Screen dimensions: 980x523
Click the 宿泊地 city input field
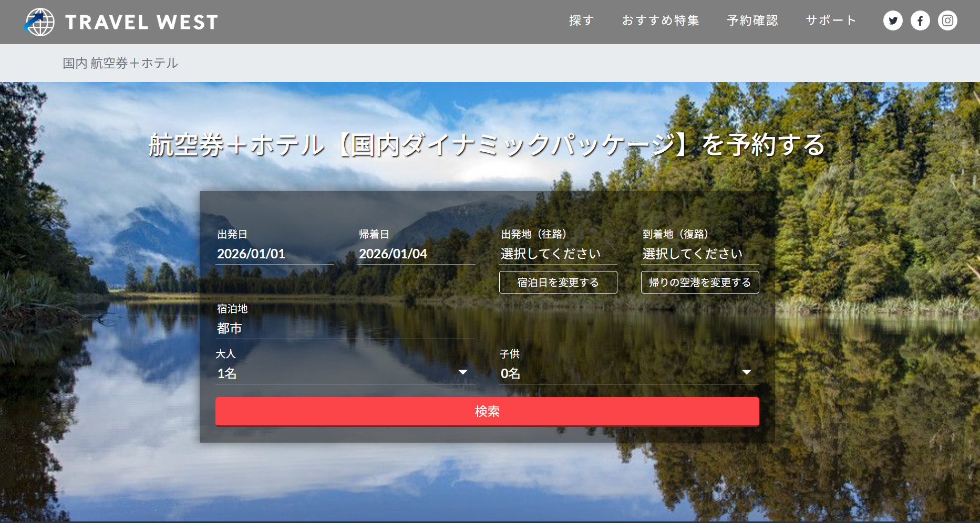point(345,328)
